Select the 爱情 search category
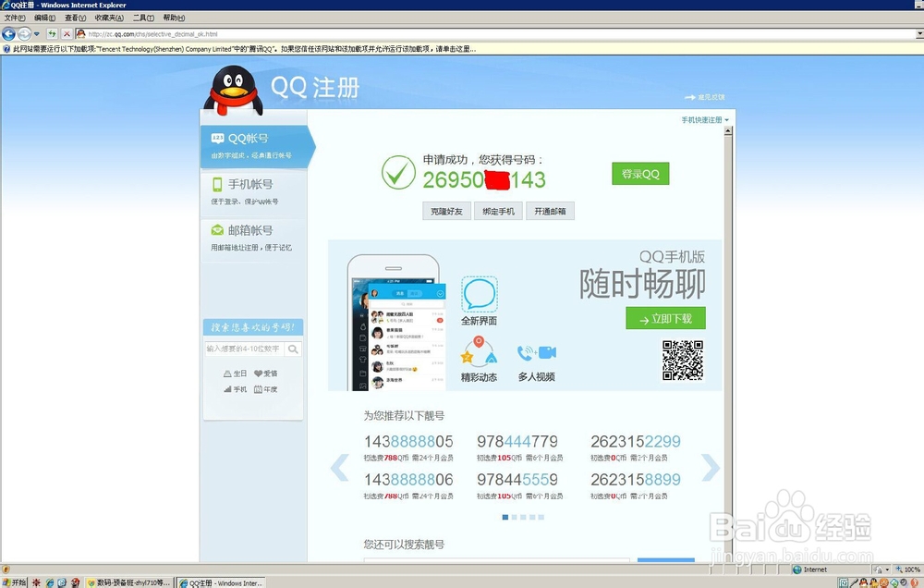Image resolution: width=924 pixels, height=588 pixels. [266, 374]
